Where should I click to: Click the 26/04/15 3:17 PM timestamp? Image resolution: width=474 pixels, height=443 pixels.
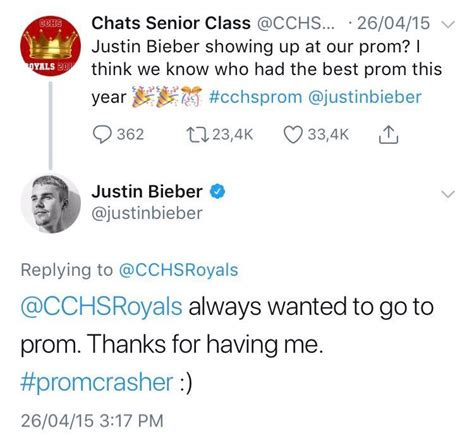click(x=92, y=420)
